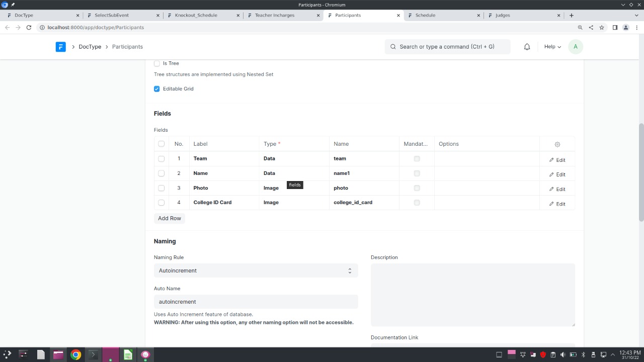Reload the page in Chromium
This screenshot has width=644, height=362.
(x=29, y=28)
